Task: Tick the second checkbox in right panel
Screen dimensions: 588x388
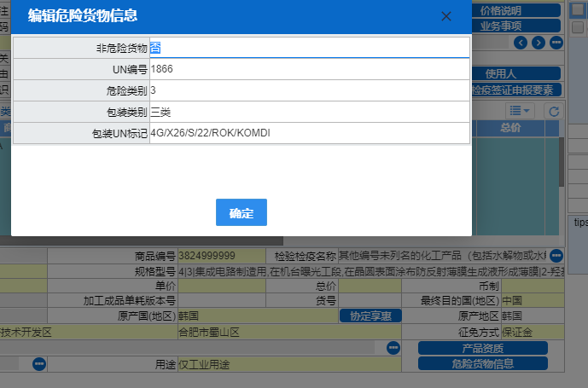Action: [578, 27]
